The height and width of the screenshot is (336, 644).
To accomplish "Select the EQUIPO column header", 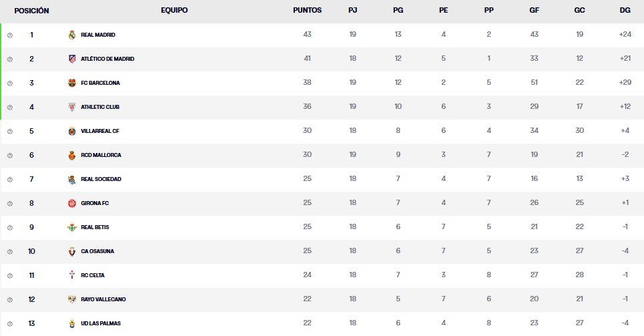I will pyautogui.click(x=174, y=11).
